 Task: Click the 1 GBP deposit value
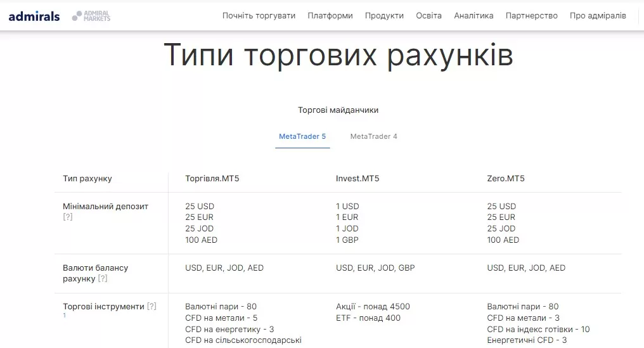tap(347, 240)
